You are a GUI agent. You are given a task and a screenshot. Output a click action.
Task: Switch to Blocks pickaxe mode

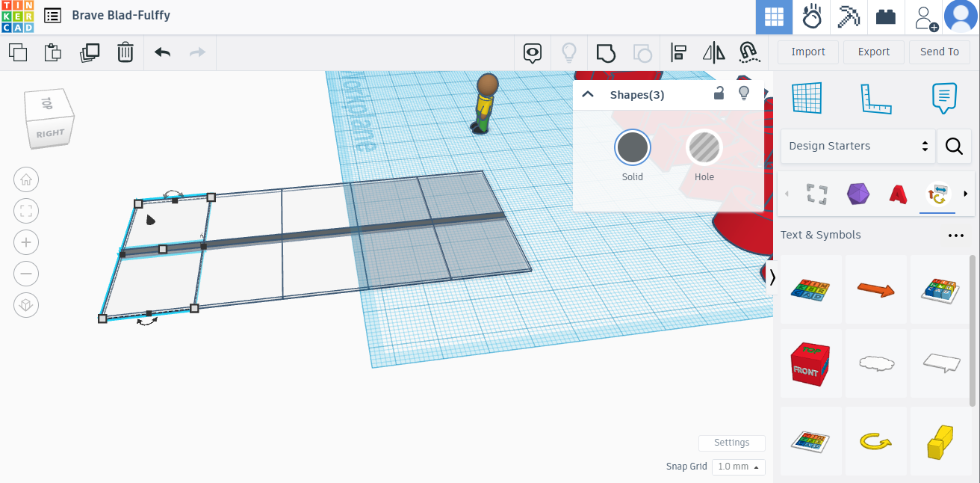849,17
